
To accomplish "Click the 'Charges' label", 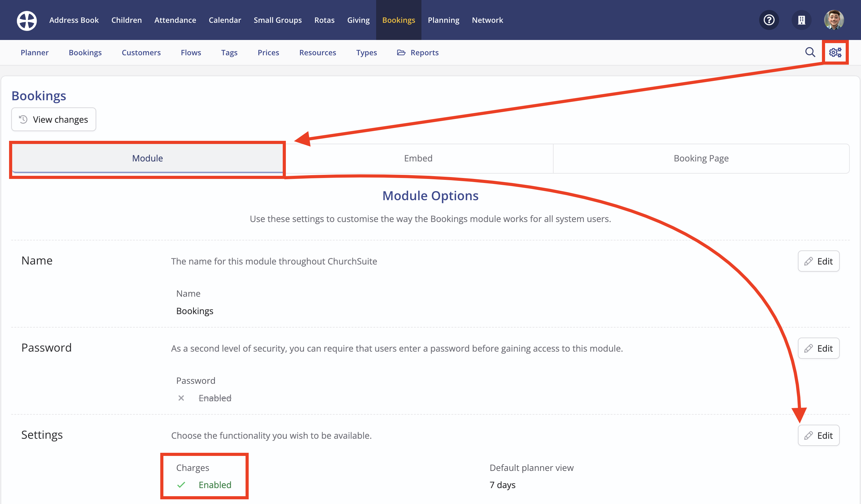I will click(x=193, y=468).
